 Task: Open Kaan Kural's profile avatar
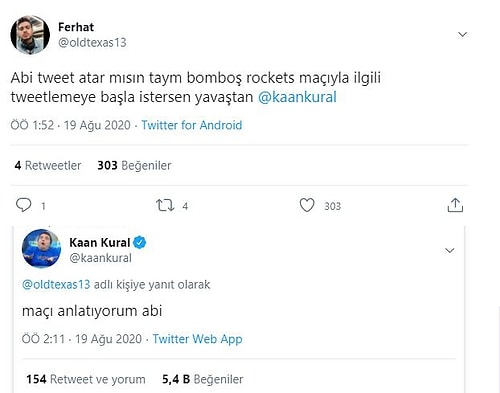coord(41,249)
